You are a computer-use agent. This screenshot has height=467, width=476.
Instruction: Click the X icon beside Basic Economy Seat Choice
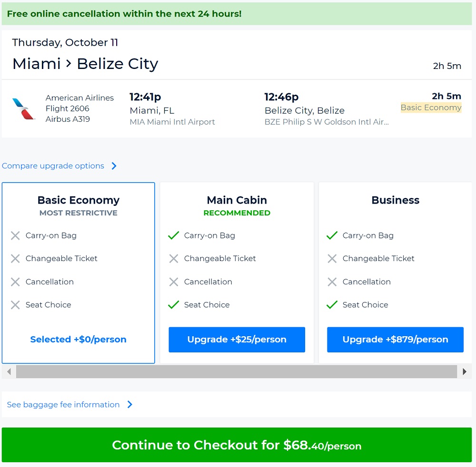(15, 305)
